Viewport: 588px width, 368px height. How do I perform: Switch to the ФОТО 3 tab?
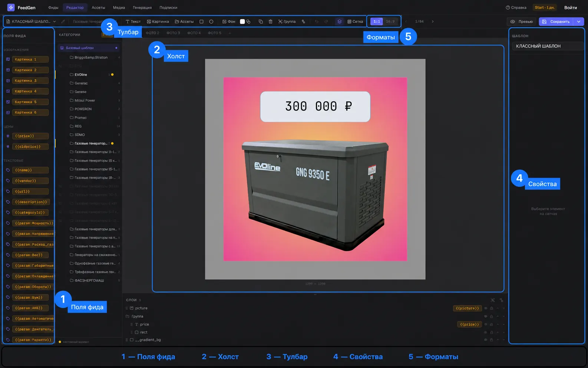tap(173, 33)
